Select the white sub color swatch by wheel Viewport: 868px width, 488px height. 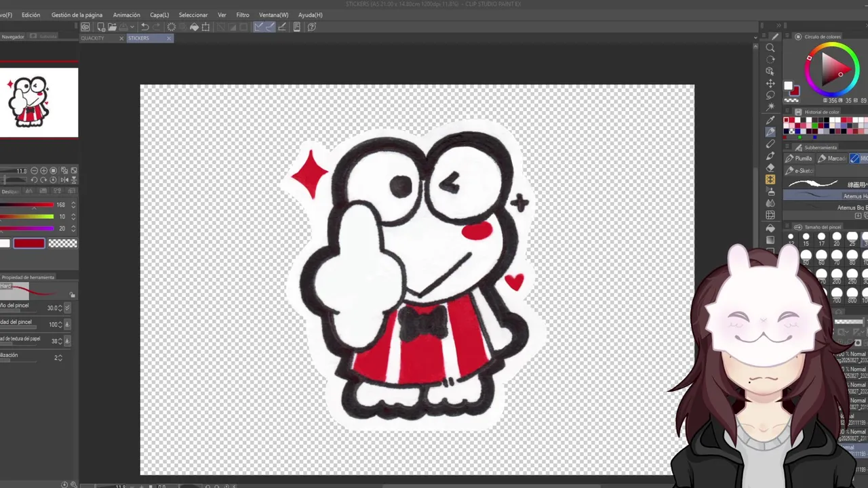tap(788, 86)
